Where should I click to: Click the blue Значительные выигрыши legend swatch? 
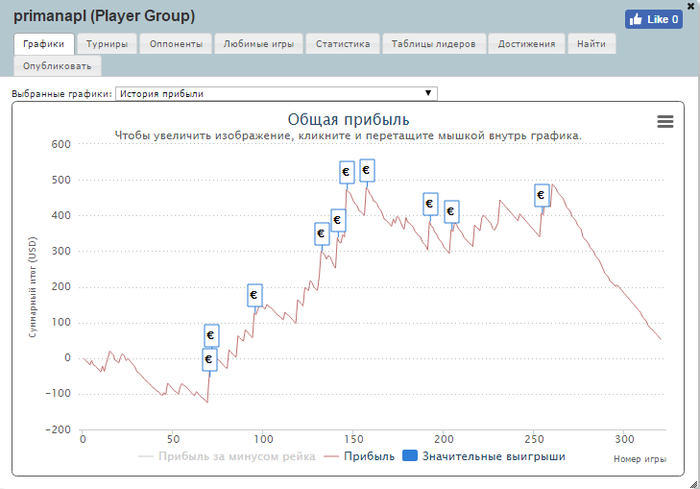[x=410, y=456]
